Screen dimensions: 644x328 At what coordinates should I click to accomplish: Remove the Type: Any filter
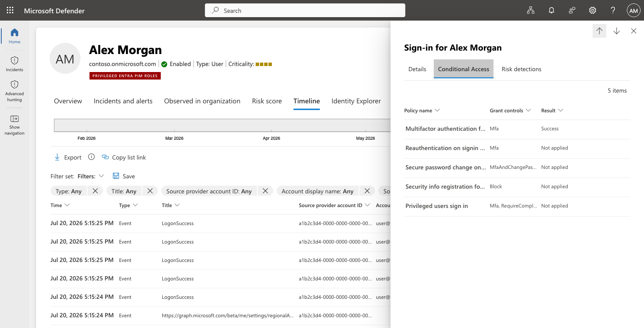coord(95,191)
